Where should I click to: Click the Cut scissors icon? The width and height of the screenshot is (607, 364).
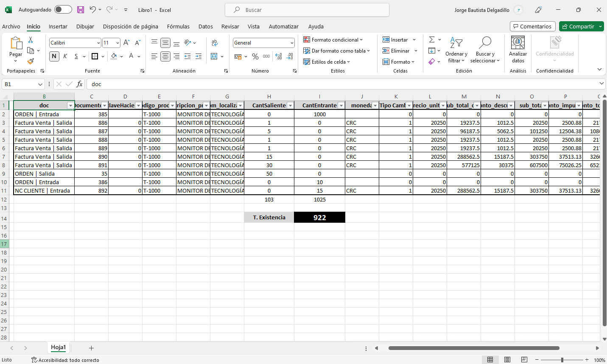[31, 40]
